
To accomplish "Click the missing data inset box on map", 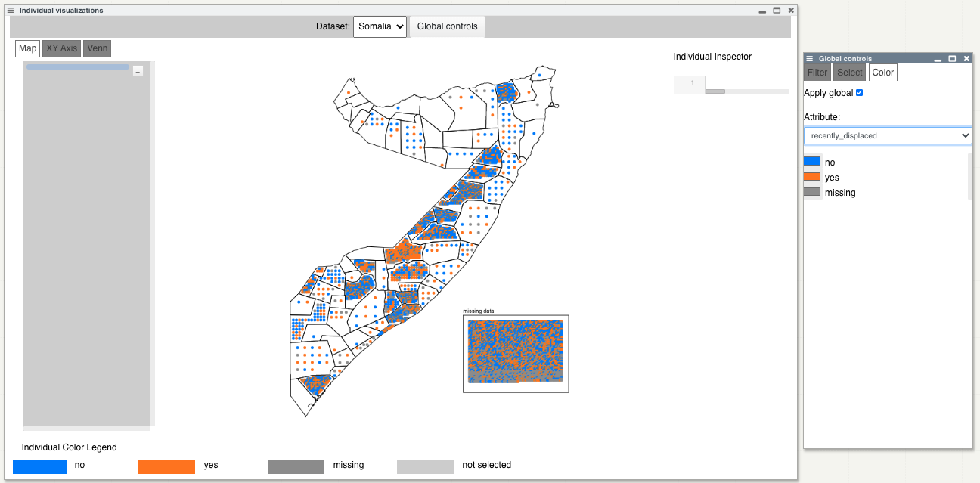I will click(515, 353).
